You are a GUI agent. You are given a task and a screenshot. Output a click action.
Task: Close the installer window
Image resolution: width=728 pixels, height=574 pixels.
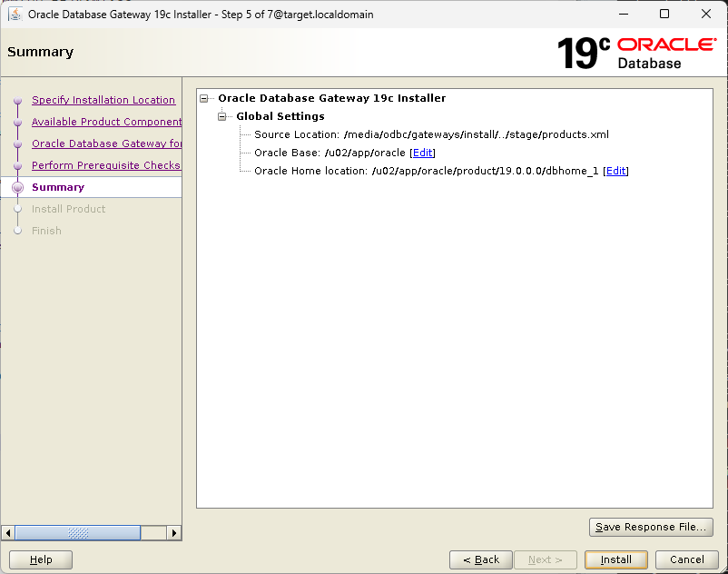click(705, 14)
